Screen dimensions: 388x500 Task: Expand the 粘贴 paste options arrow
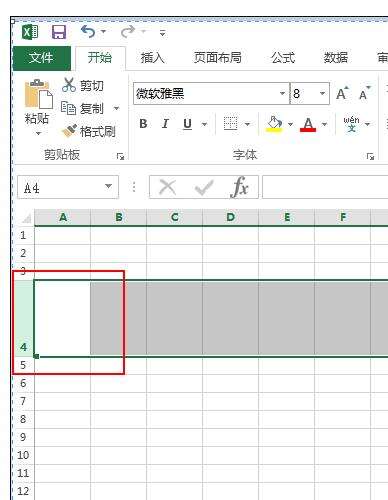point(38,133)
